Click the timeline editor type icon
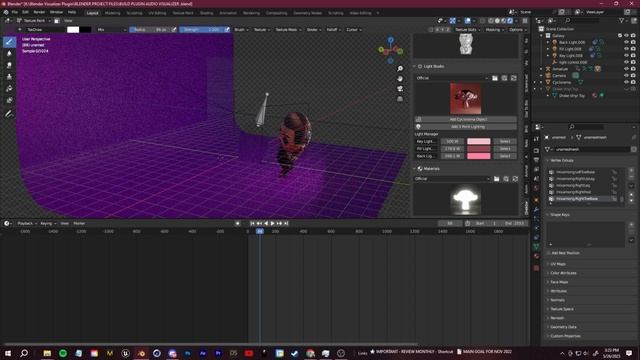 7,223
